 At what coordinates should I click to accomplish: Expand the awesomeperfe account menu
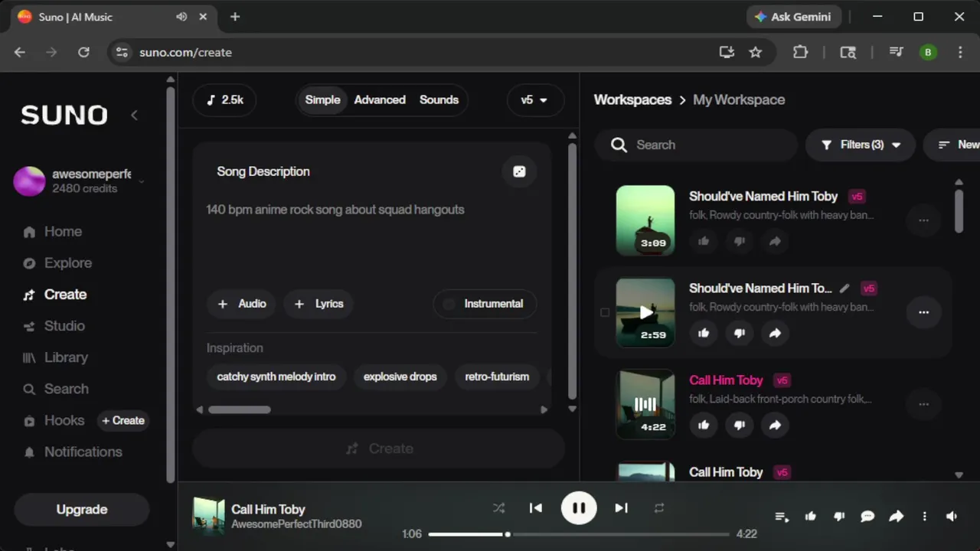click(142, 181)
